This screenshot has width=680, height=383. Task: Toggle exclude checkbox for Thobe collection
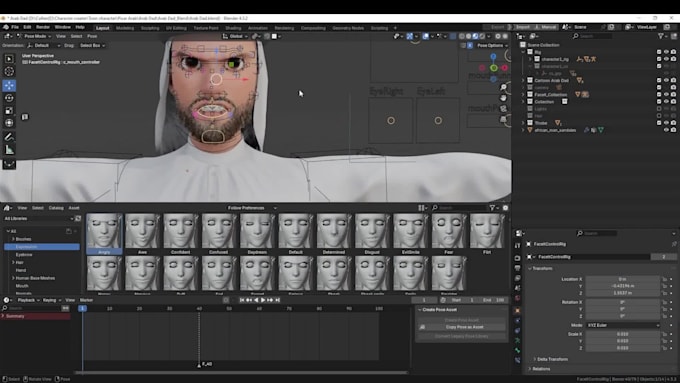tap(659, 123)
